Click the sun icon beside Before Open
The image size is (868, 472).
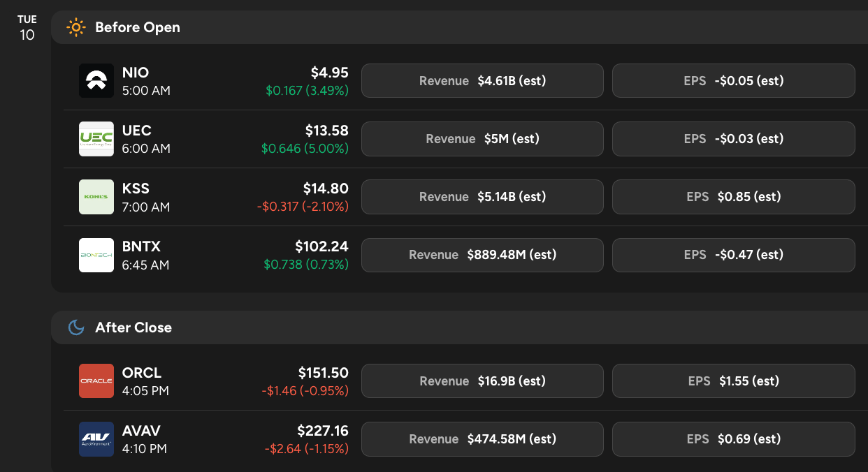(75, 27)
